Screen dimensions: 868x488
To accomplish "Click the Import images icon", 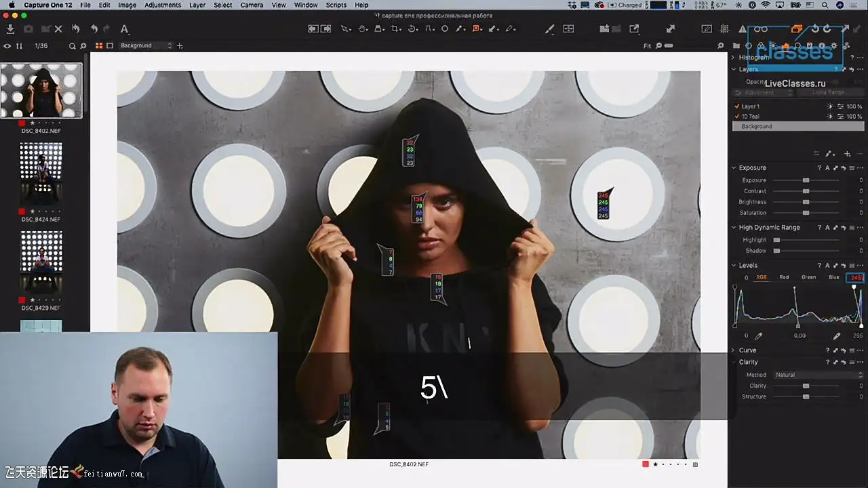I will pos(10,29).
